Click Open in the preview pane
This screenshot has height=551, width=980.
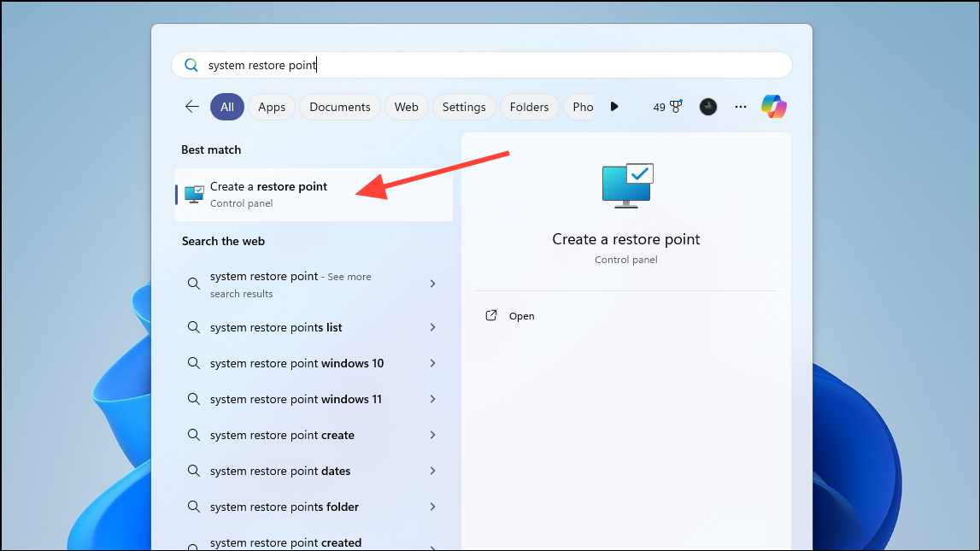(x=521, y=316)
